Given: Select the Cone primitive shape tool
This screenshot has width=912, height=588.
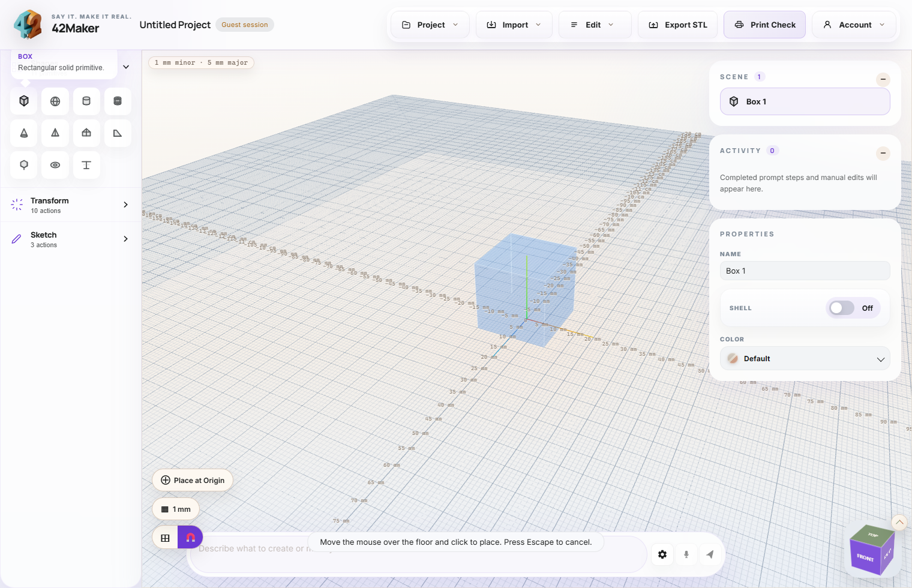Looking at the screenshot, I should (24, 133).
